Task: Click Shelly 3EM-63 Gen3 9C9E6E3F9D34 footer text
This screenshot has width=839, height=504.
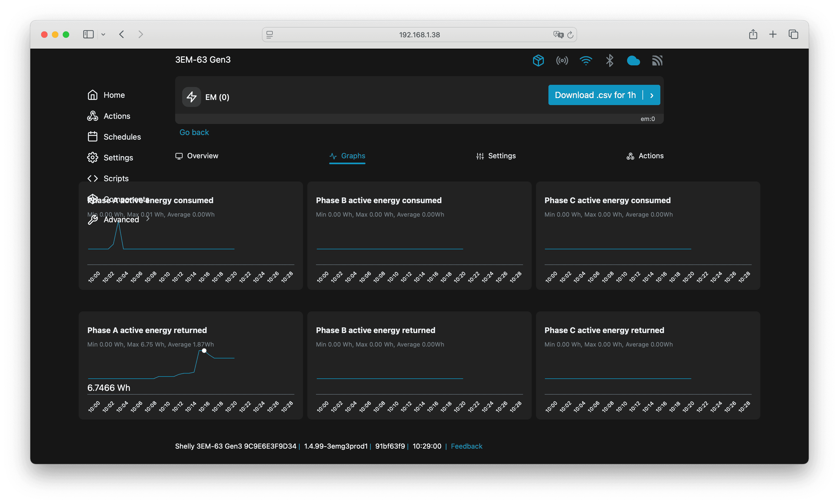Action: tap(235, 446)
